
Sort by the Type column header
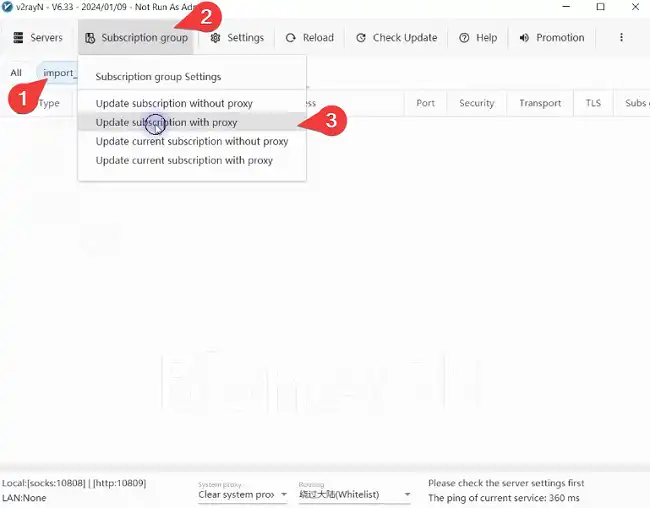(x=49, y=103)
